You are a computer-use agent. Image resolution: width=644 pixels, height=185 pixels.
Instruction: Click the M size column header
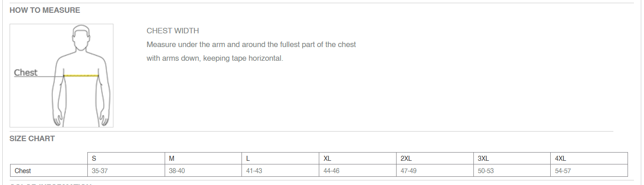click(x=204, y=159)
